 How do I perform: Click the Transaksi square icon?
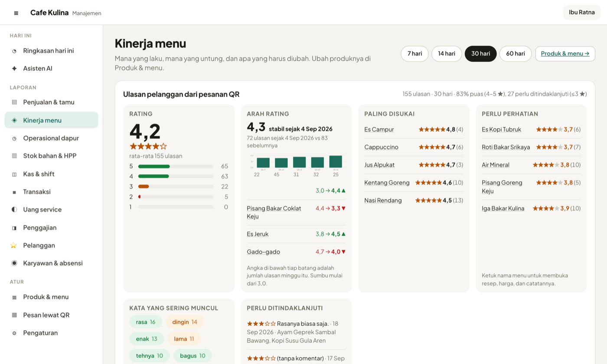[x=14, y=192]
